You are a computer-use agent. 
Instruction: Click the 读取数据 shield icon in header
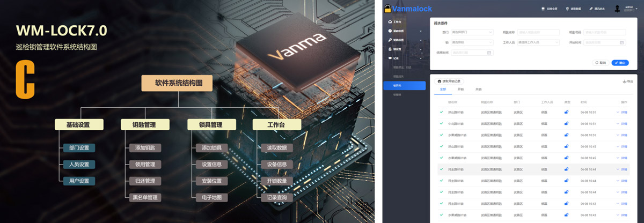(567, 9)
